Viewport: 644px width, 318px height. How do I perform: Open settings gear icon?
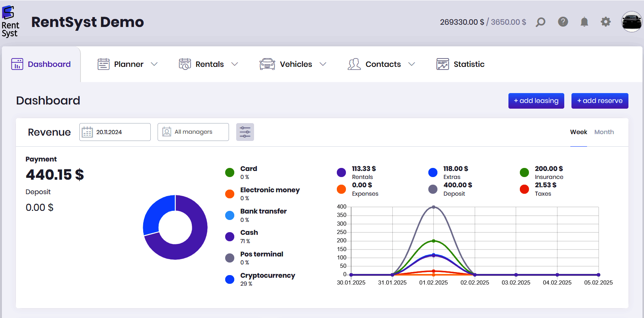tap(606, 22)
